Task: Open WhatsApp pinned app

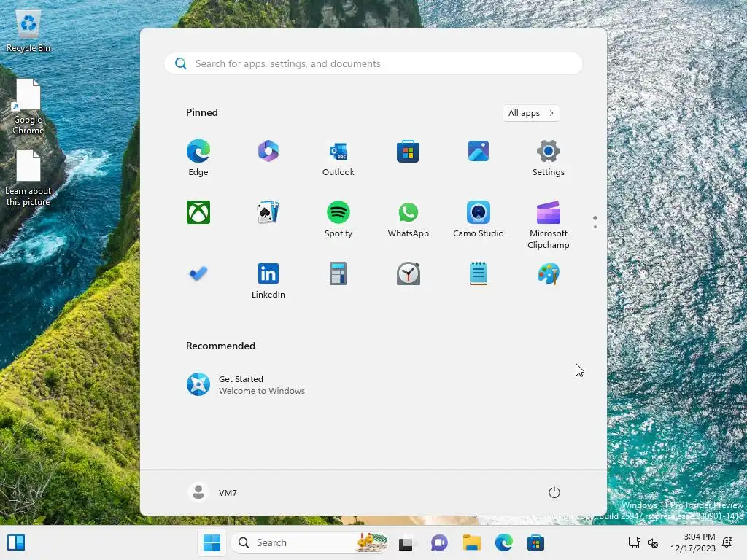Action: (x=409, y=219)
